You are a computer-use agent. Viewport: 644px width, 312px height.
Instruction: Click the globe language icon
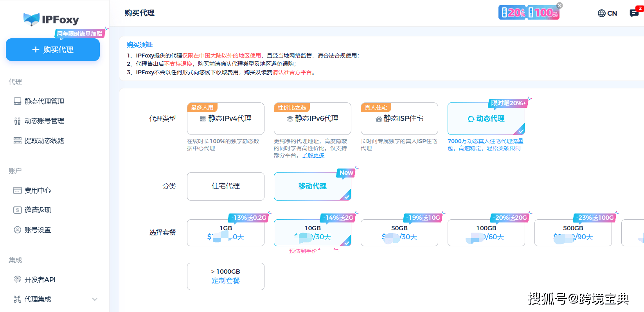pos(601,13)
